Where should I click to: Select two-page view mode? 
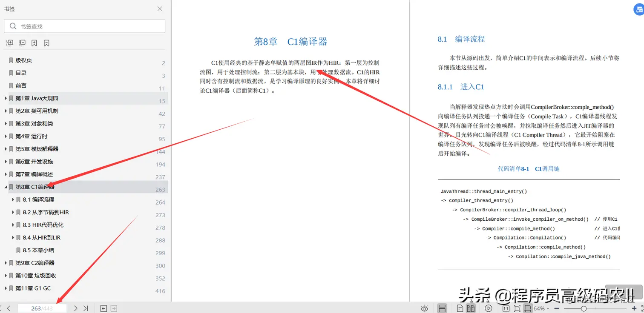[471, 308]
